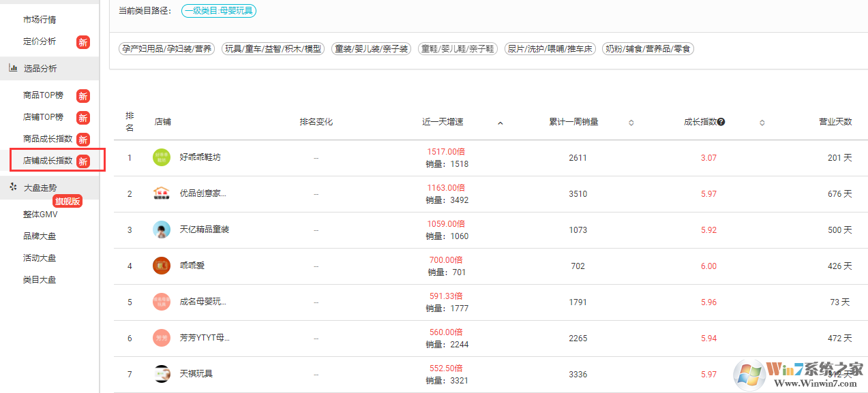Go to 定价分析 in sidebar
The image size is (868, 393).
click(40, 42)
